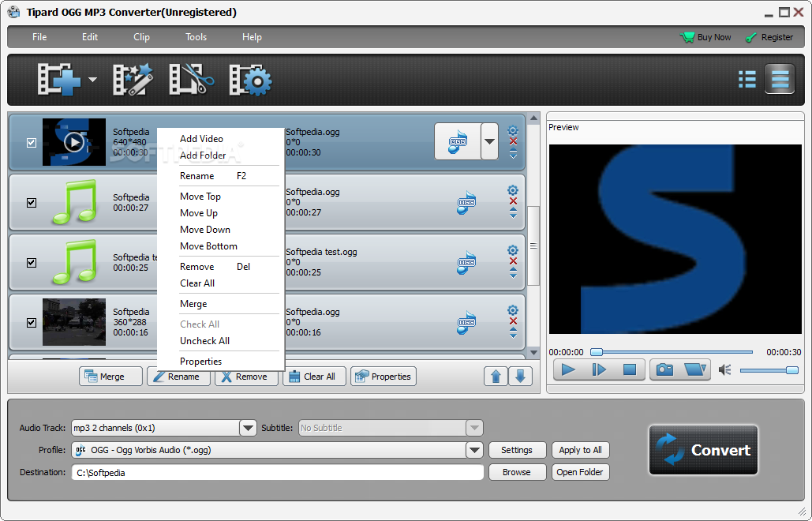Screen dimensions: 812x521
Task: Click the Clear All button below the list
Action: (313, 377)
